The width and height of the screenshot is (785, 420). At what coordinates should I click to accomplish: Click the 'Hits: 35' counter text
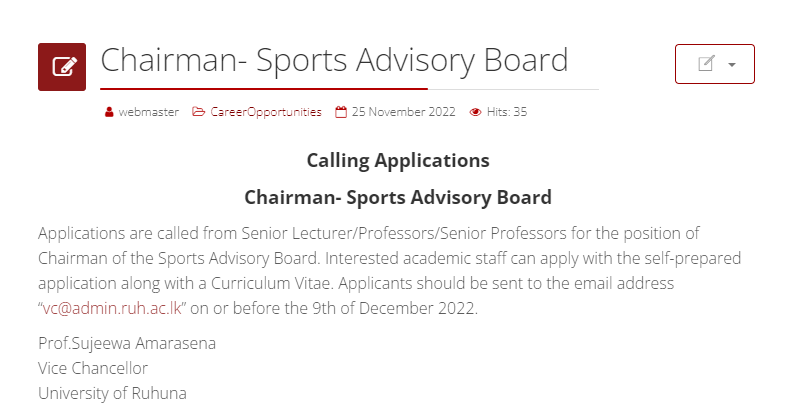click(x=507, y=112)
